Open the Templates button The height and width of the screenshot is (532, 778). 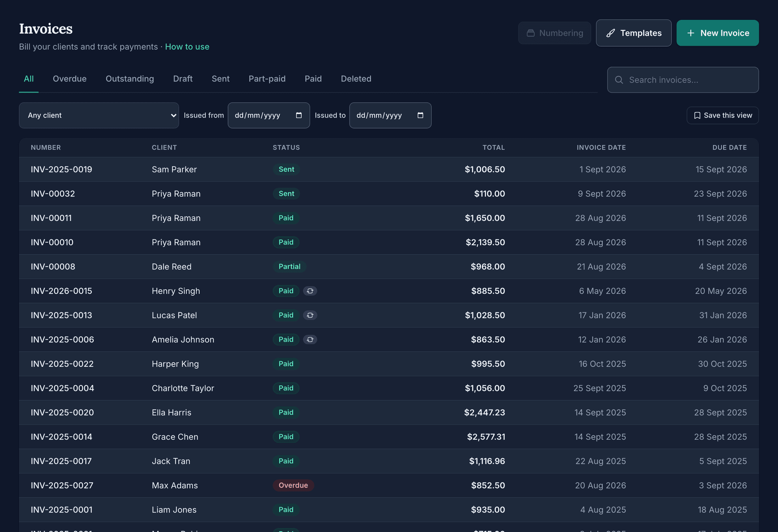634,33
